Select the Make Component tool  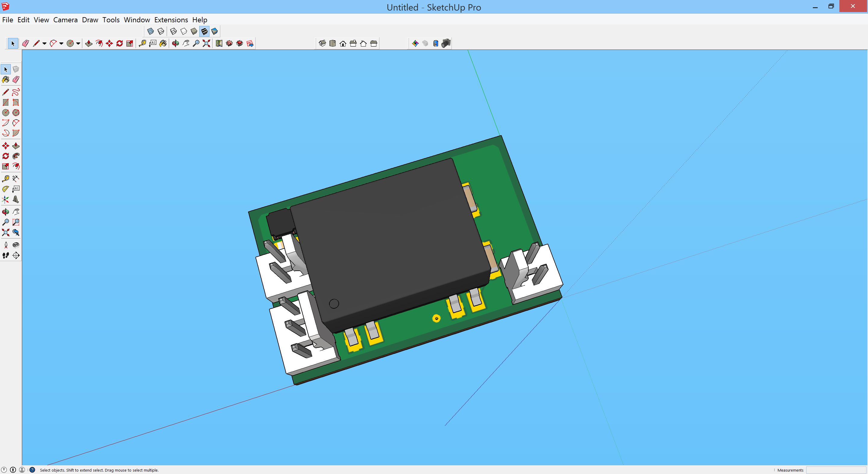click(x=16, y=69)
